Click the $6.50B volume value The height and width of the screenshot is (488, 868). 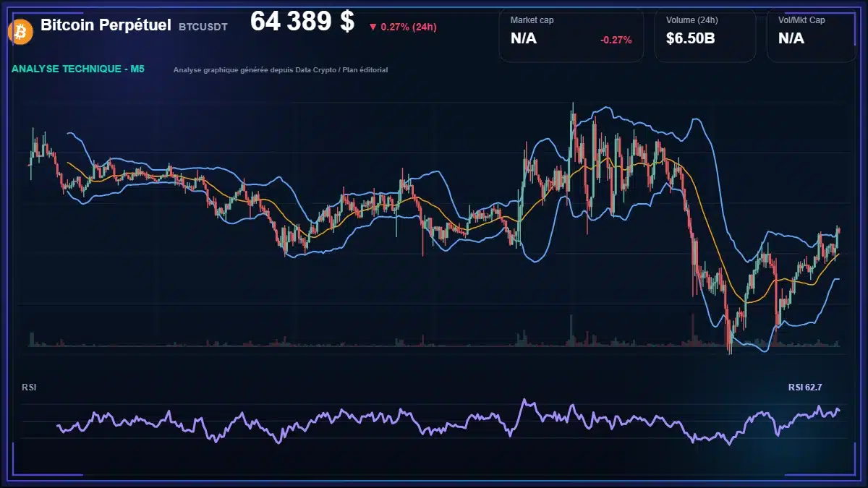click(x=691, y=38)
